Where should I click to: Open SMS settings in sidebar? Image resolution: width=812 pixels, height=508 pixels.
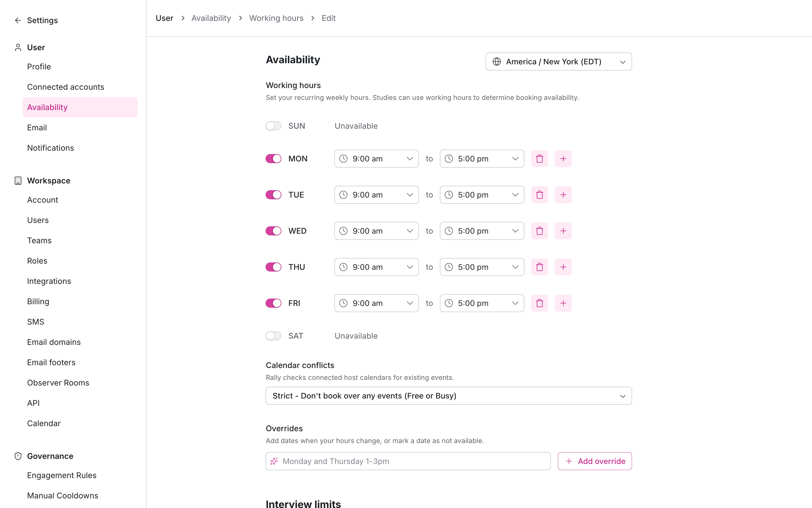click(36, 322)
